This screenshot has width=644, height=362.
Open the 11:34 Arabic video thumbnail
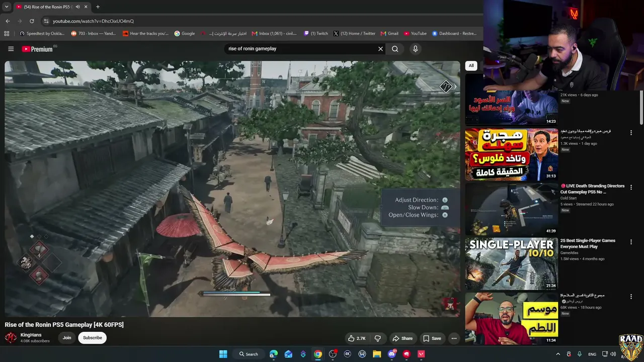(x=511, y=319)
